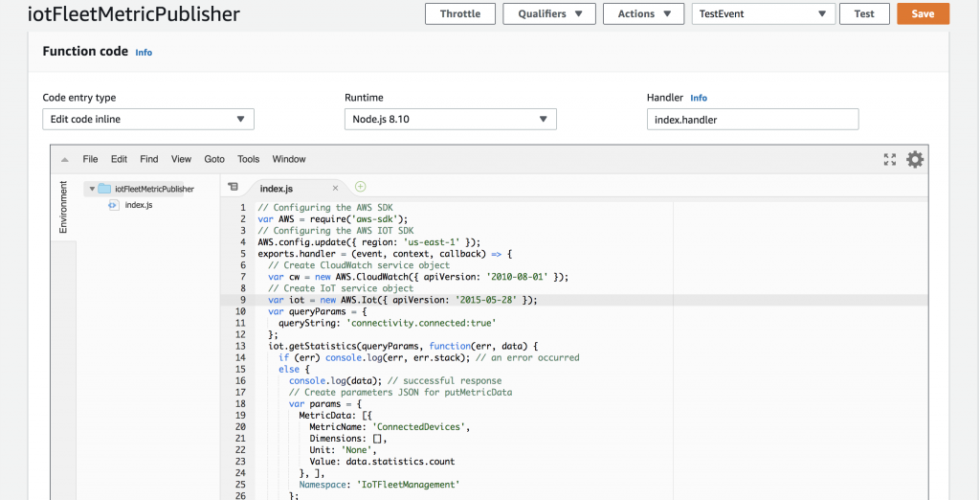Click the iotFleetMetricPublisher folder icon
Viewport: 980px width, 500px height.
(104, 189)
